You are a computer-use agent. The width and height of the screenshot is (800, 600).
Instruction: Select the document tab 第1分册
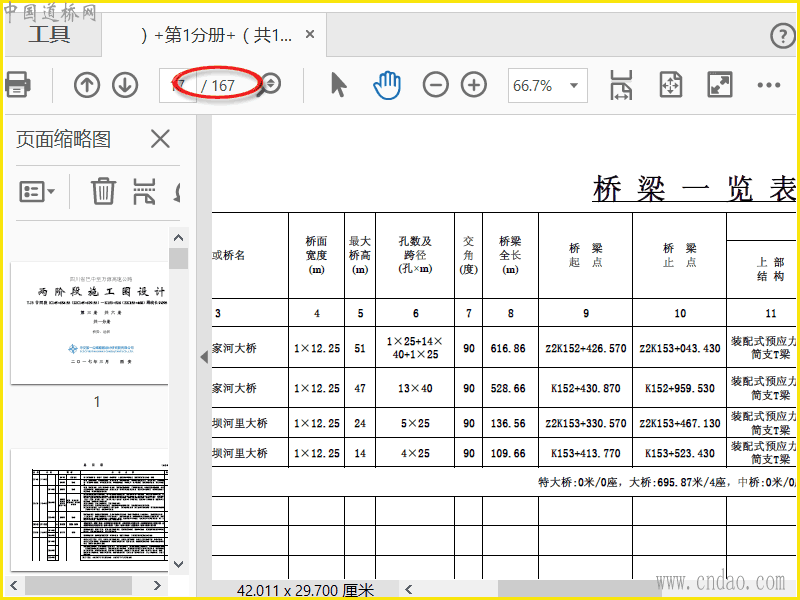click(216, 35)
